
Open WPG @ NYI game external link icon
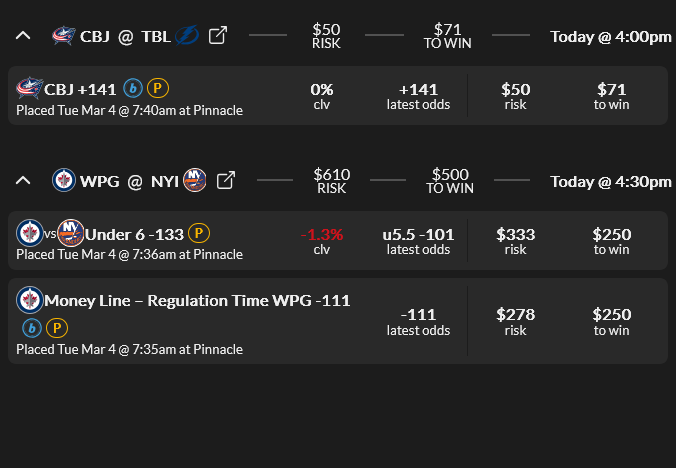226,181
